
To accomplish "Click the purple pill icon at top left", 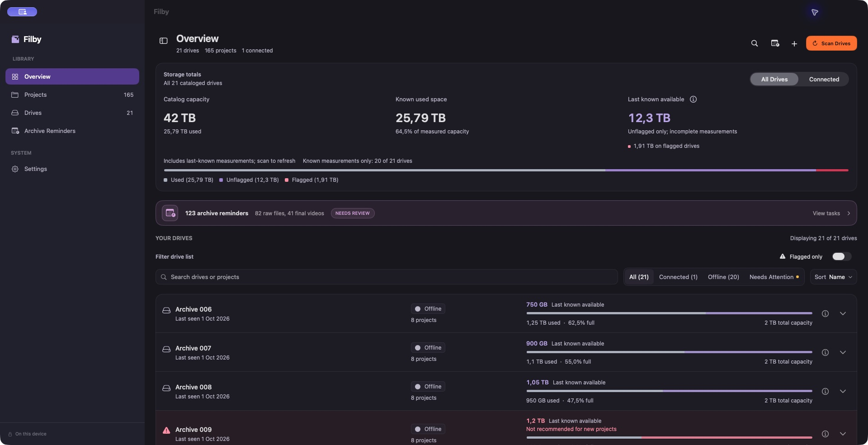I will 22,12.
